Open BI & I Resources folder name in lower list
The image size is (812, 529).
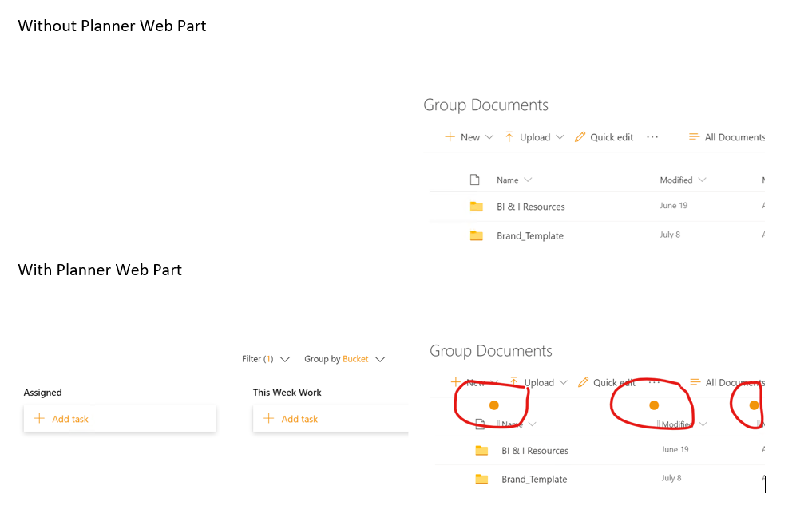click(x=535, y=451)
